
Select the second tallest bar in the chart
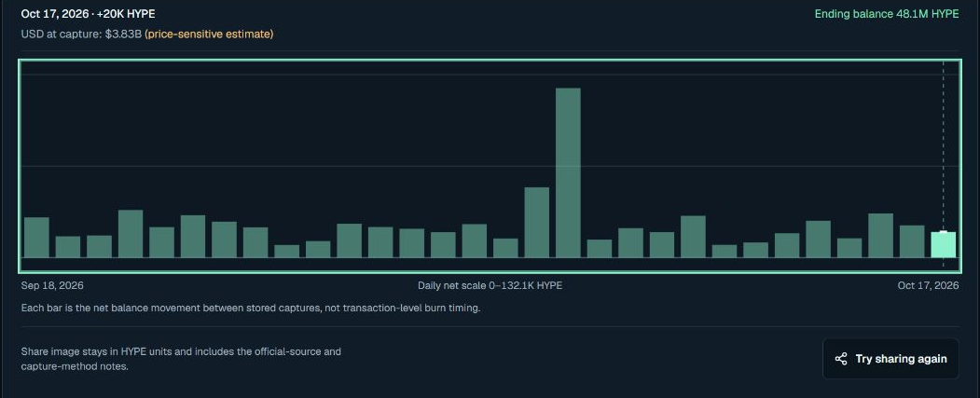537,223
